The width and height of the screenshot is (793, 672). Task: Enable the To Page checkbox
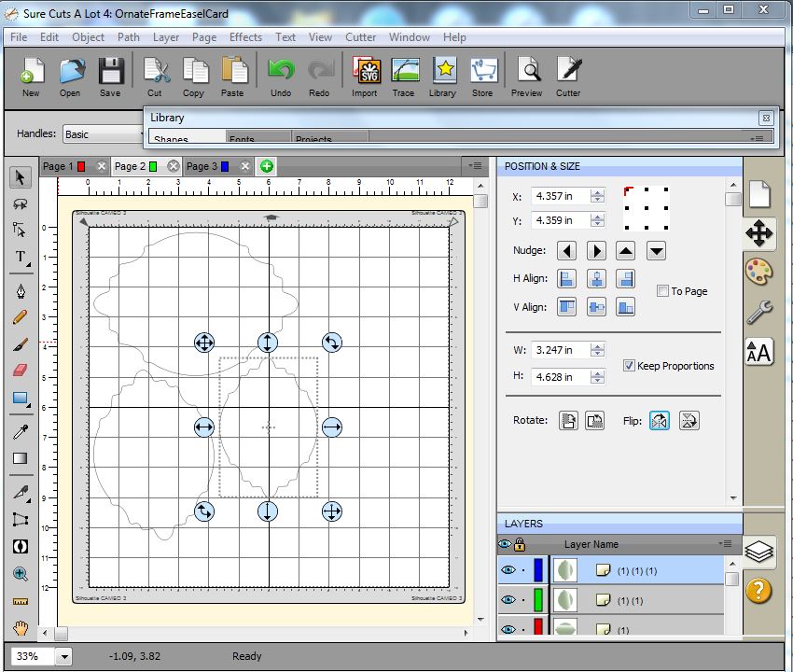662,291
